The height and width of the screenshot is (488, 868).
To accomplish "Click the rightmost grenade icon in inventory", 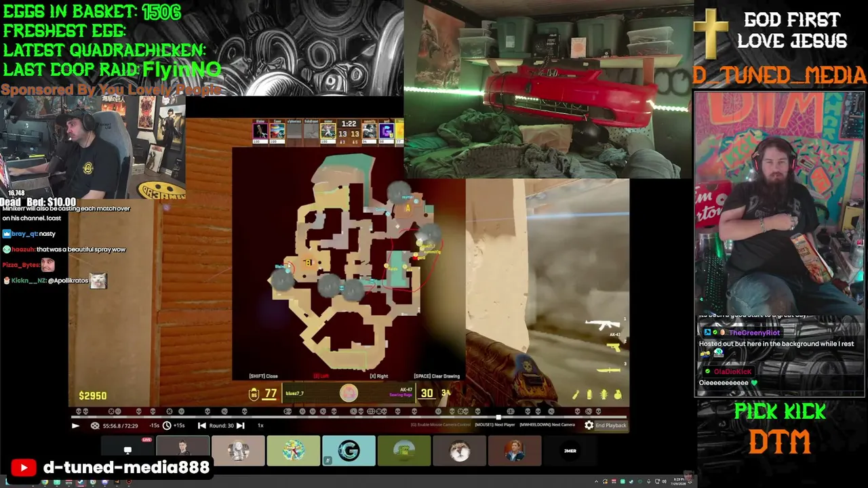I will (x=618, y=394).
